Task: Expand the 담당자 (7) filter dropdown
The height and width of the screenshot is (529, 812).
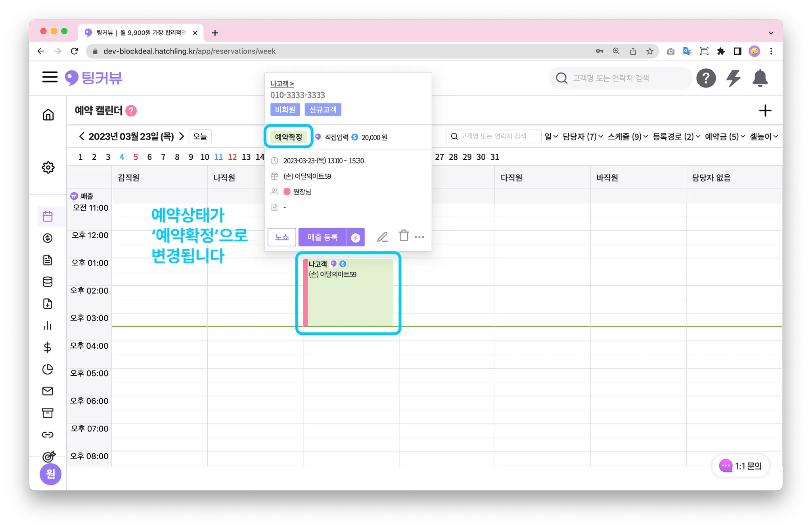Action: 582,136
